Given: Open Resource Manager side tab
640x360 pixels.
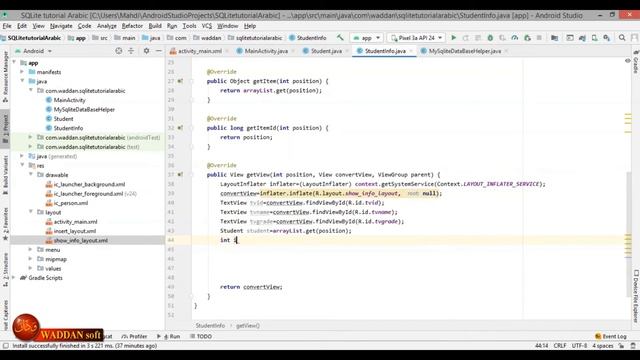Looking at the screenshot, I should point(5,76).
